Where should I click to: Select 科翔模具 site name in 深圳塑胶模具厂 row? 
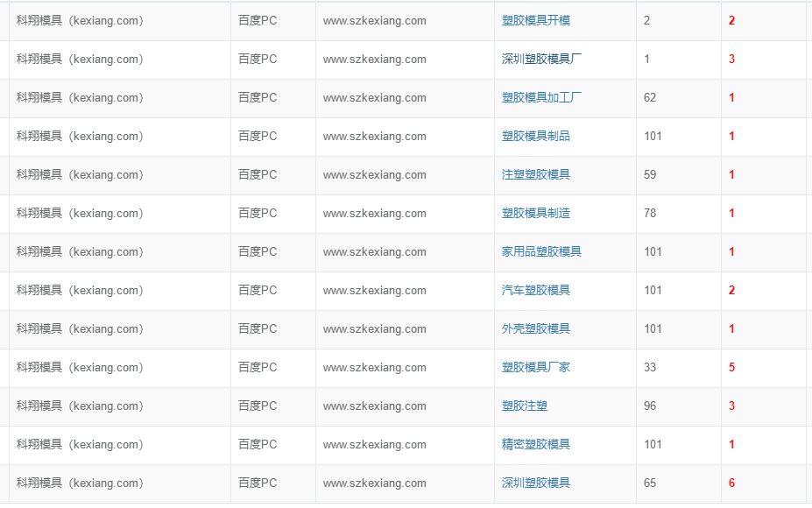click(80, 59)
